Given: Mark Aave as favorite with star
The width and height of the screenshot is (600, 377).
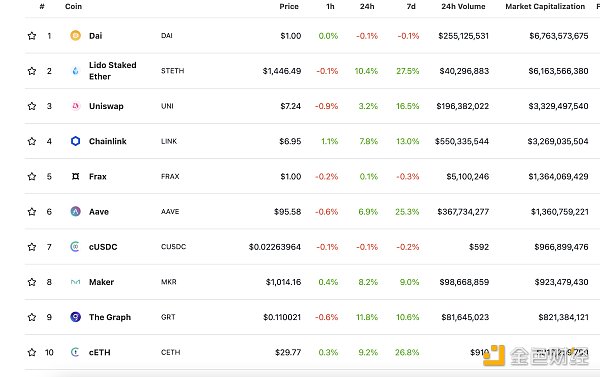Looking at the screenshot, I should coord(32,212).
